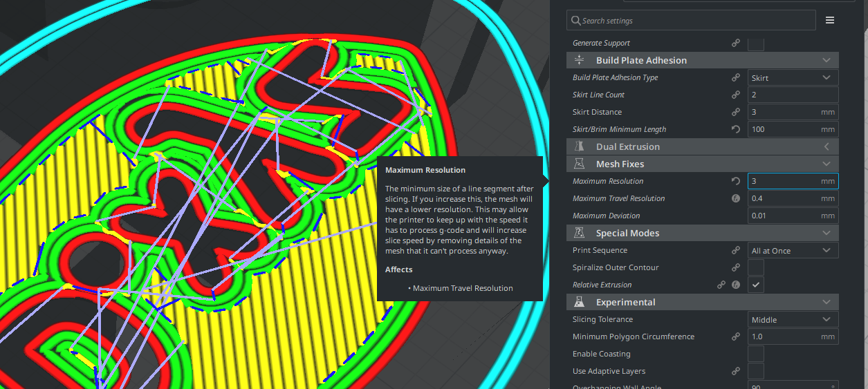Open the Build Plate Adhesion Type dropdown
868x389 pixels.
[793, 77]
